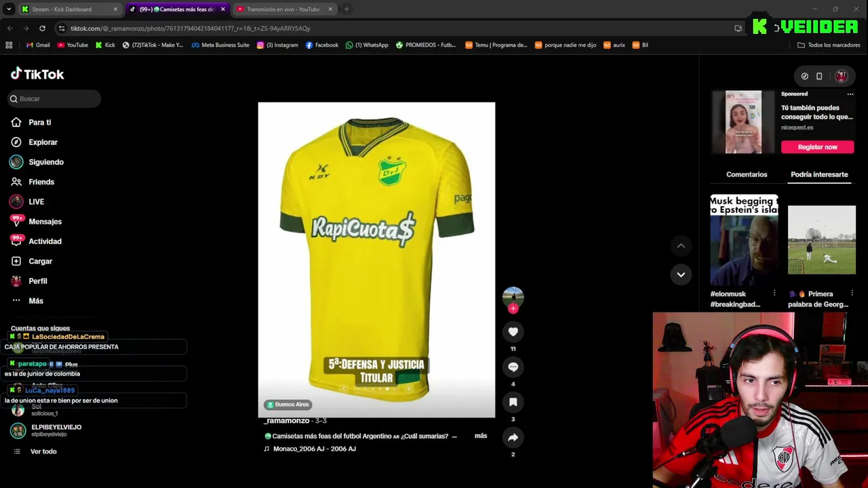Open the Facebook bookmark

click(322, 45)
